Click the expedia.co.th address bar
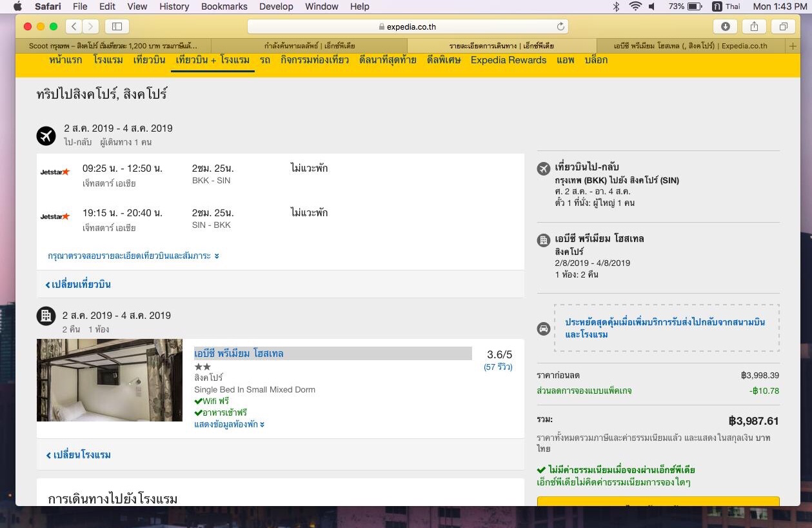The height and width of the screenshot is (528, 812). (408, 26)
